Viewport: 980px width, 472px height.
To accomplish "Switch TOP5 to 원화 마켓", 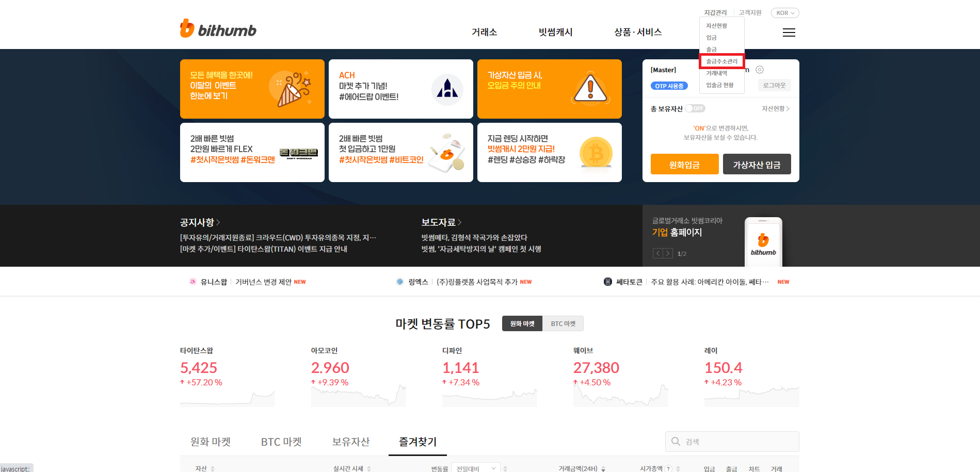I will pos(522,323).
